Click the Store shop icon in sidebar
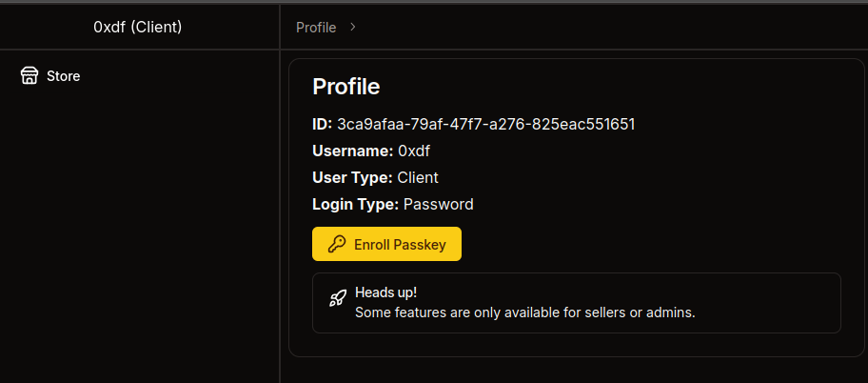 point(30,76)
